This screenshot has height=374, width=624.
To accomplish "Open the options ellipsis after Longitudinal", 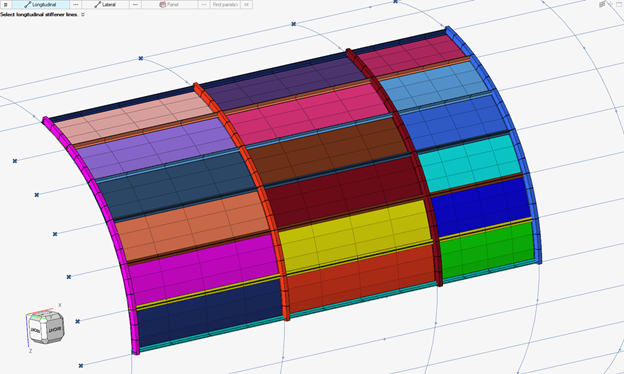I will pos(76,4).
